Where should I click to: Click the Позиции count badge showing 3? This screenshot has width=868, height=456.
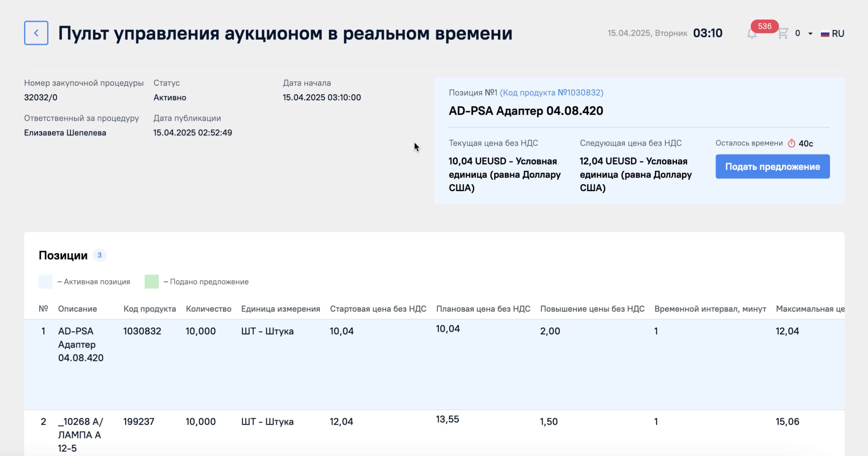click(99, 255)
